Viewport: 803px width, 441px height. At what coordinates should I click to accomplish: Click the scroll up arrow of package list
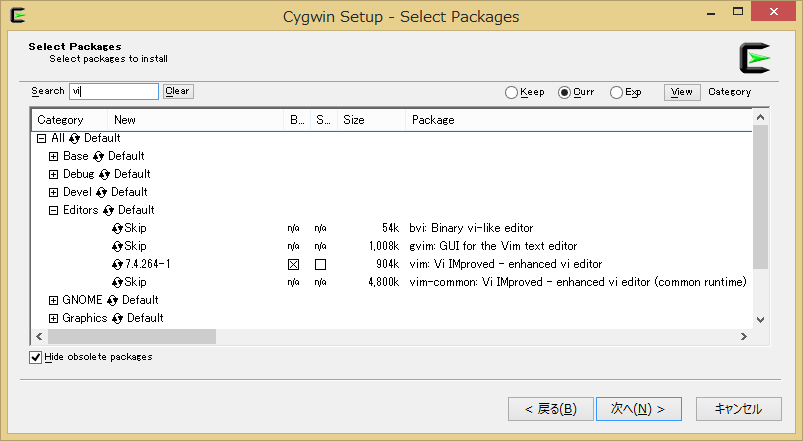coord(760,117)
